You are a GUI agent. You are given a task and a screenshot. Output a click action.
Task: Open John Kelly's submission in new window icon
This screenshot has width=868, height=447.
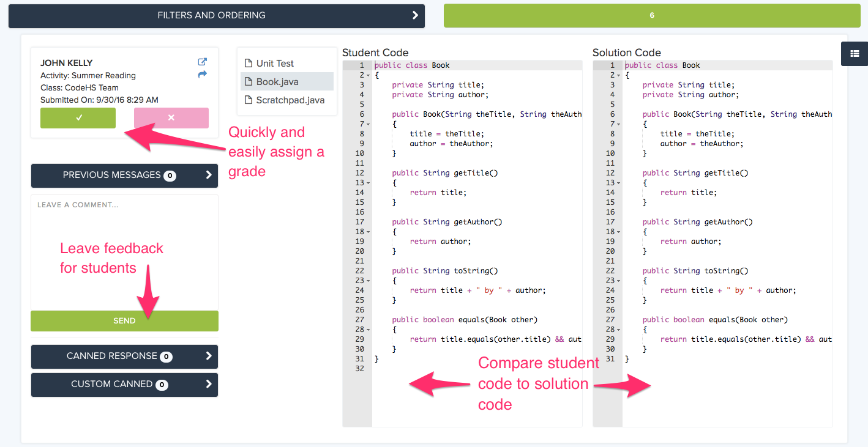203,62
